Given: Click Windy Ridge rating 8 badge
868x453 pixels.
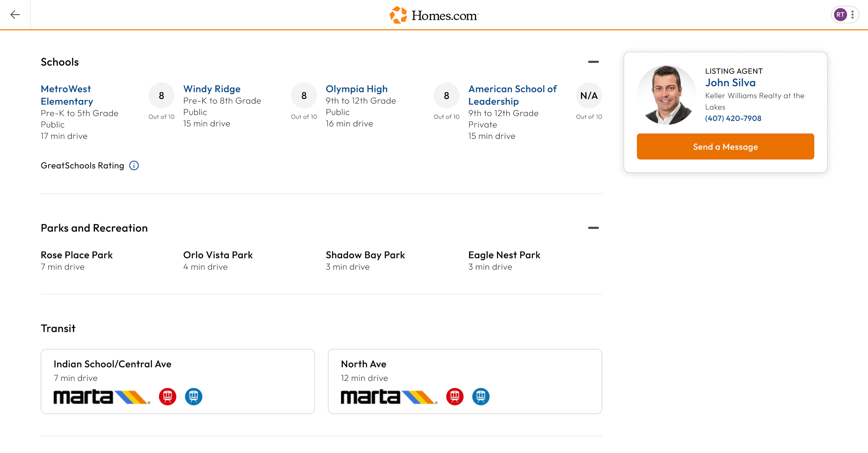Looking at the screenshot, I should pos(304,96).
